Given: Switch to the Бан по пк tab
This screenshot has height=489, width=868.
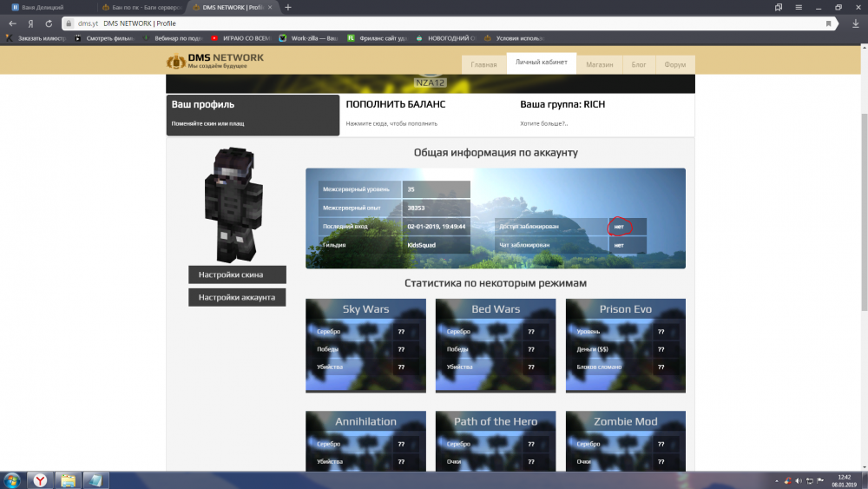Looking at the screenshot, I should tap(141, 7).
